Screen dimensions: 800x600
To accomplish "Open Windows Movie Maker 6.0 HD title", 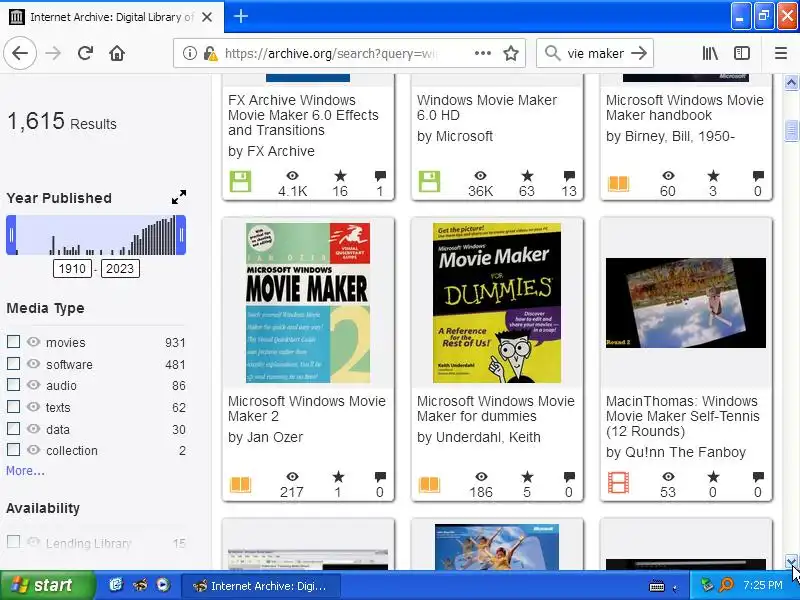I will pos(486,108).
